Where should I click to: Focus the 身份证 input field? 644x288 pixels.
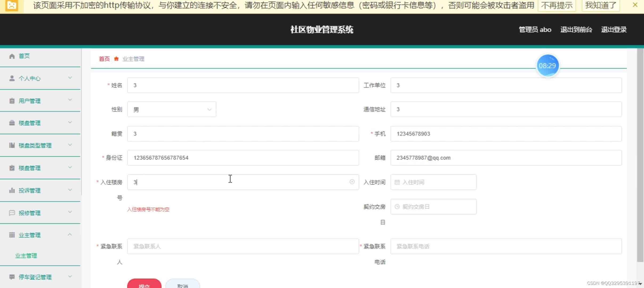pos(243,158)
